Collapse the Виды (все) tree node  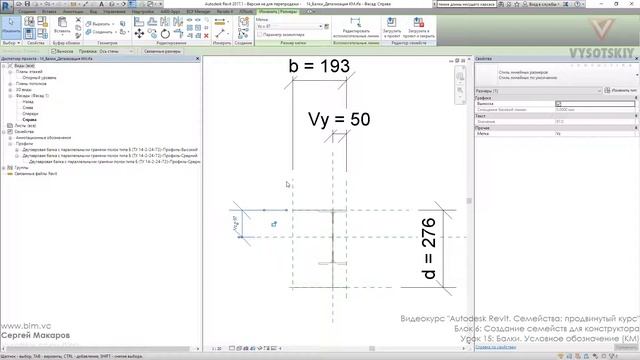tap(4, 66)
